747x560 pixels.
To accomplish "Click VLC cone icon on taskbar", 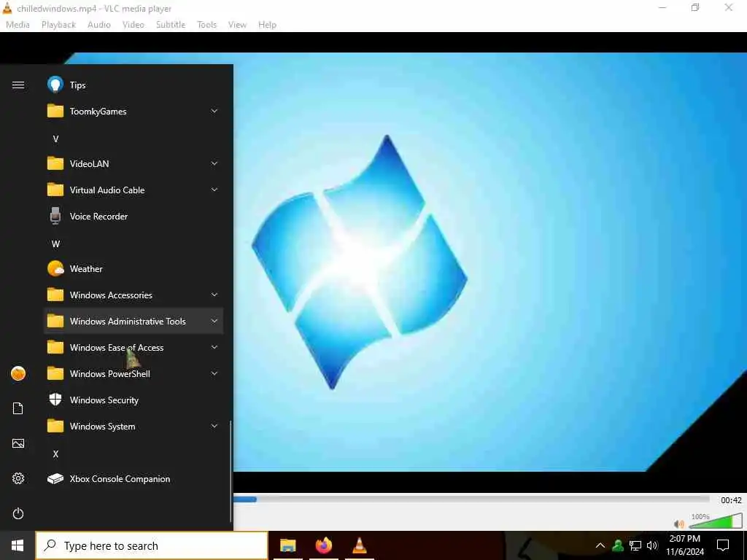I will point(359,545).
